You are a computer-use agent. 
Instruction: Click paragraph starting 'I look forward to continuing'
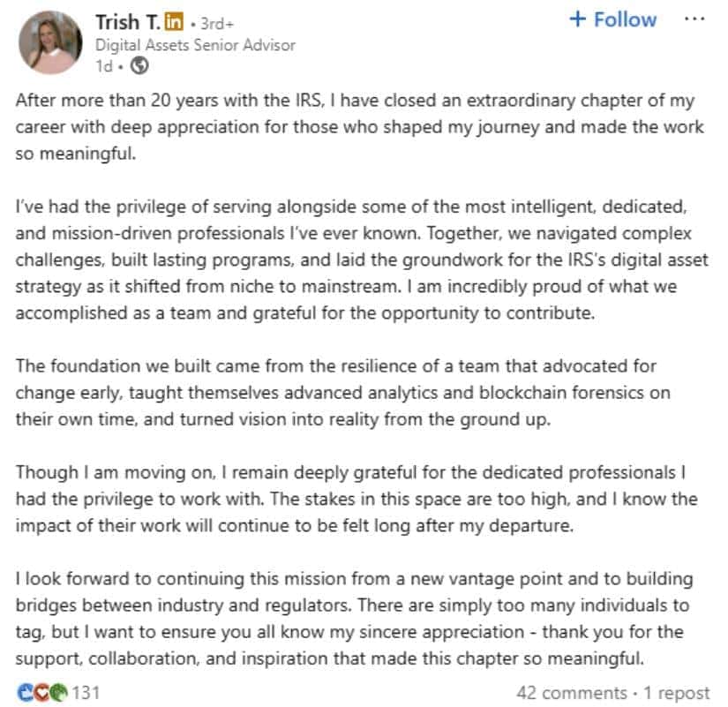354,618
